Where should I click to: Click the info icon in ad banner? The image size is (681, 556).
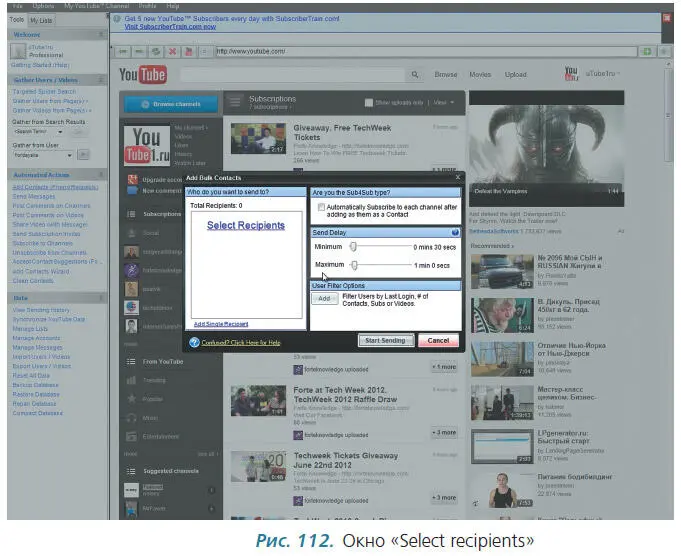pyautogui.click(x=116, y=19)
